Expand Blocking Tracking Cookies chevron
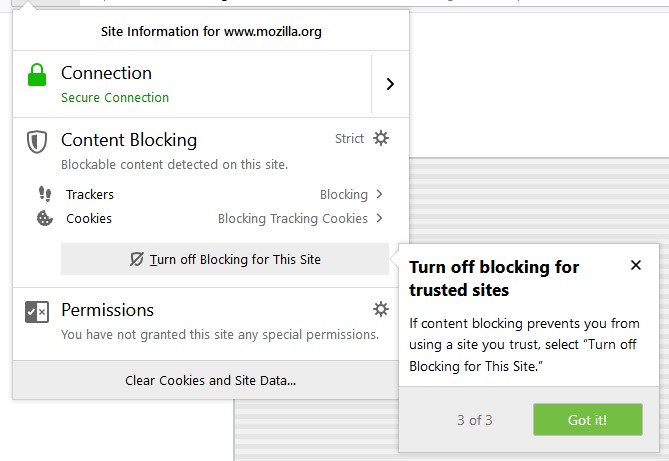 click(x=379, y=218)
